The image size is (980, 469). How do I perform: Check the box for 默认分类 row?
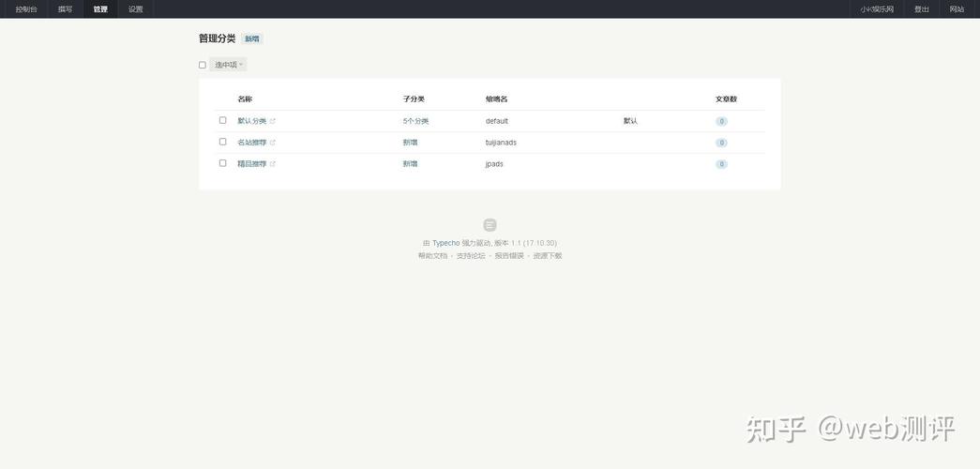tap(223, 120)
